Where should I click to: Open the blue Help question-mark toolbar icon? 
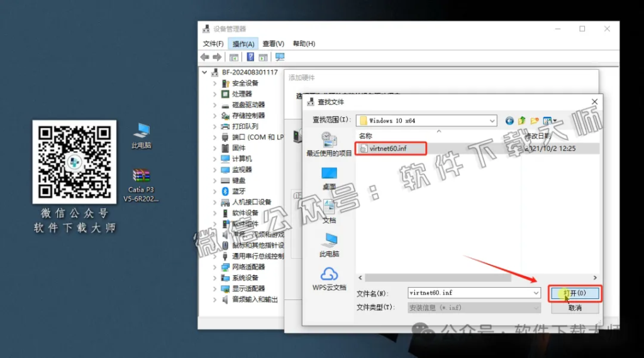coord(250,57)
